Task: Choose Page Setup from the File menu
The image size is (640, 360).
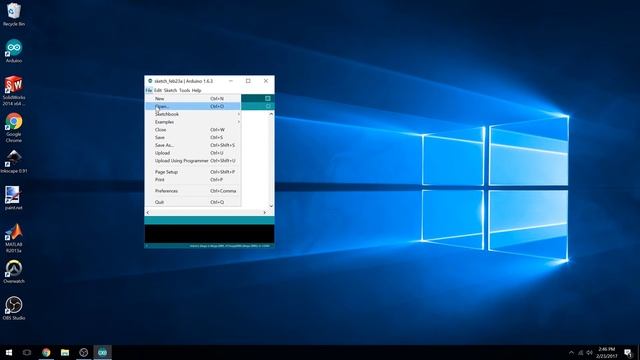Action: (x=193, y=172)
